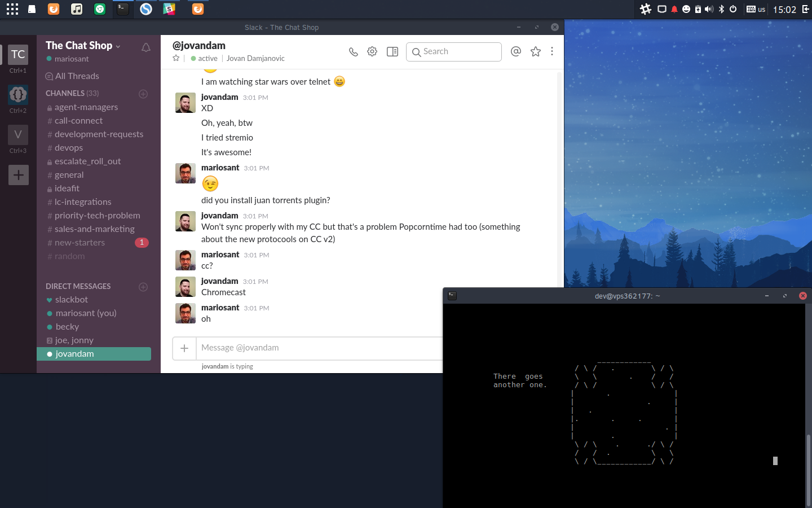Open red notification bell in system tray
The image size is (812, 508).
674,9
